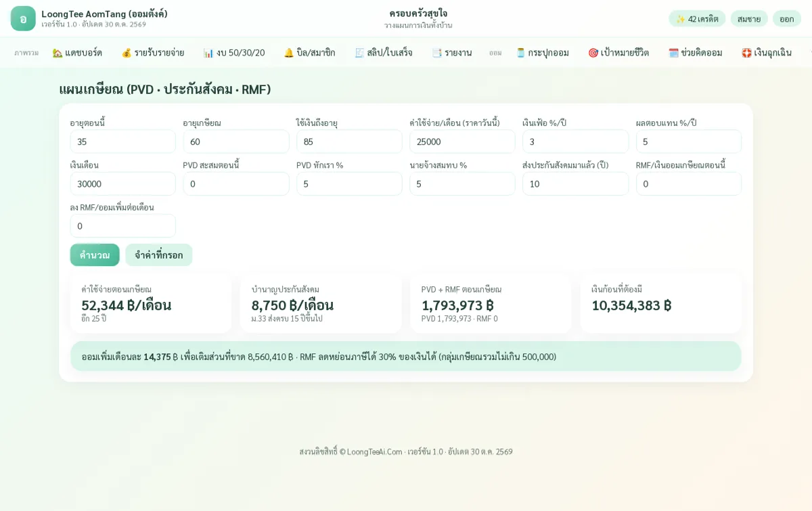Click the house icon beside แดชบอร์ด
The height and width of the screenshot is (511, 812).
(58, 53)
